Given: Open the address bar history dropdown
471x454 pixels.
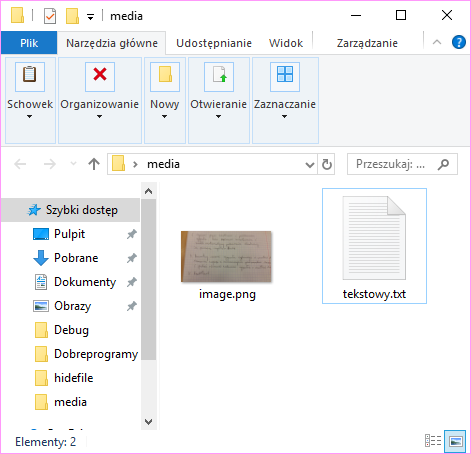Looking at the screenshot, I should [310, 164].
